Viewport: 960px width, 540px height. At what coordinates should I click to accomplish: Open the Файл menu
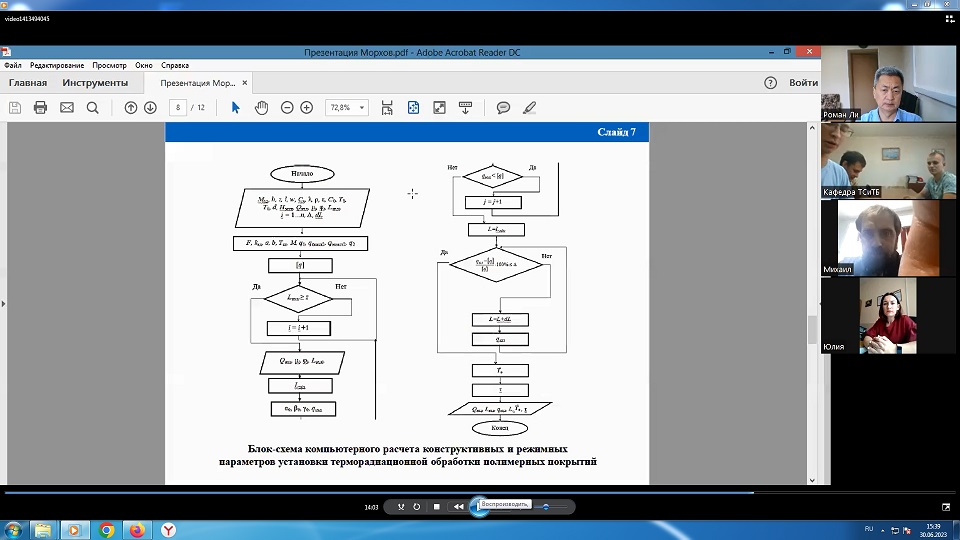point(13,65)
